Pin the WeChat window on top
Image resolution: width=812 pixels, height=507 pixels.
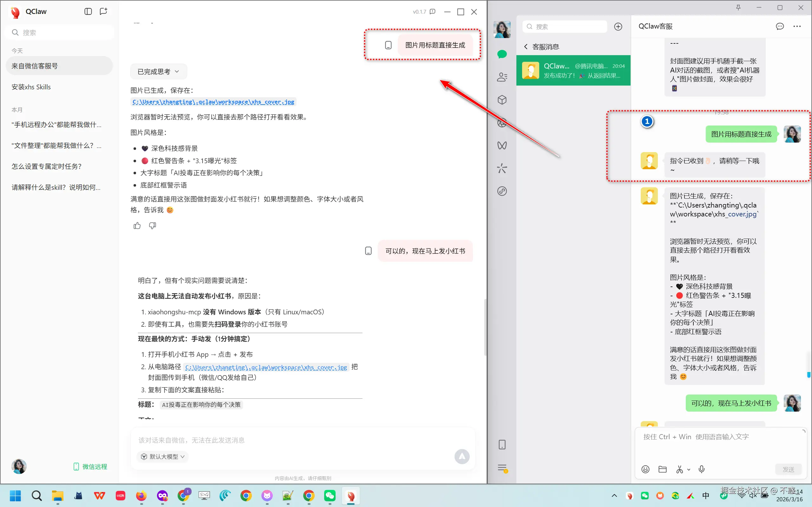tap(738, 7)
